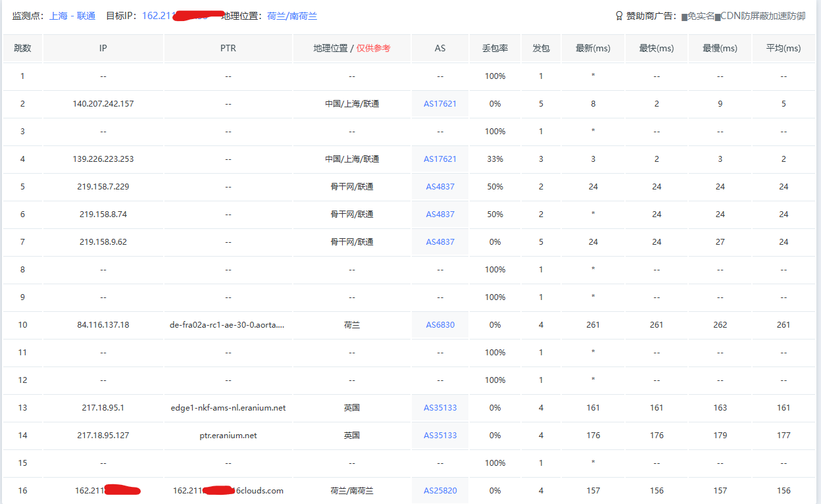Screen dimensions: 821x504
Task: Open AS4837 in the 219.158.8.74 row
Action: (x=440, y=214)
